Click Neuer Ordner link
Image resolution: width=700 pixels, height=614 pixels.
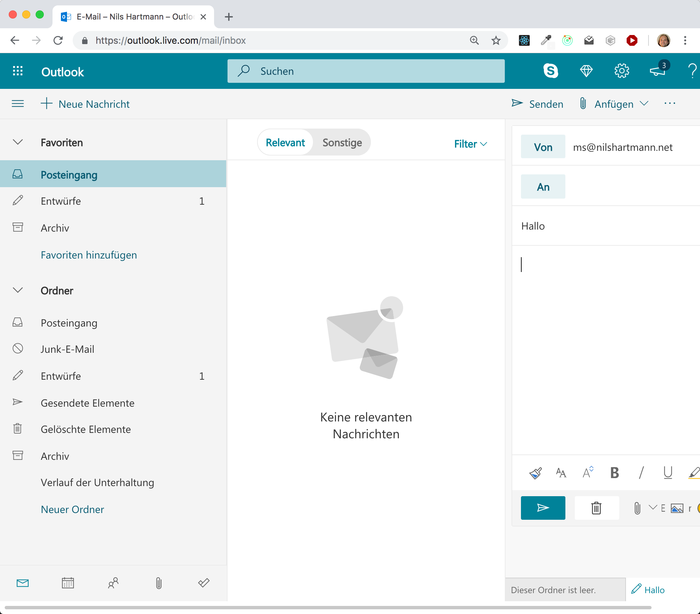[x=72, y=509]
